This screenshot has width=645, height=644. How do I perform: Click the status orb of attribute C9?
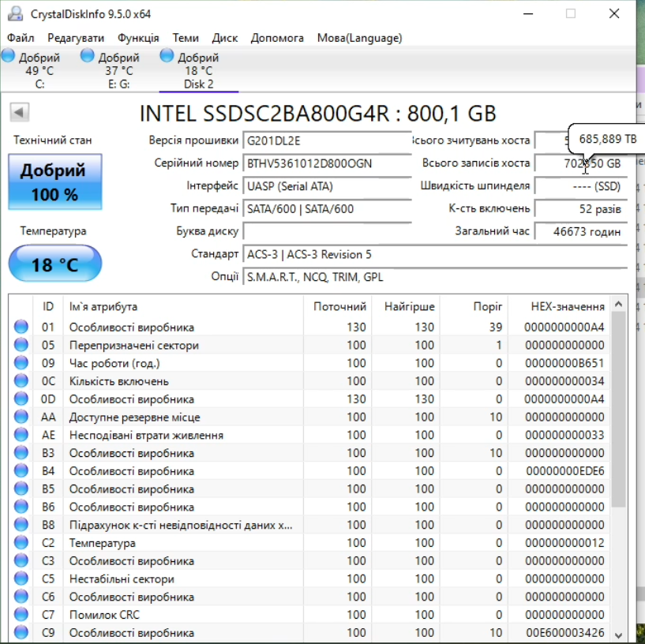(x=21, y=632)
